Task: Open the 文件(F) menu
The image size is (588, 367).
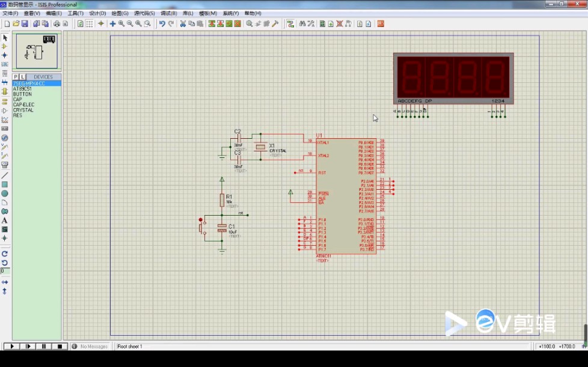Action: click(10, 13)
